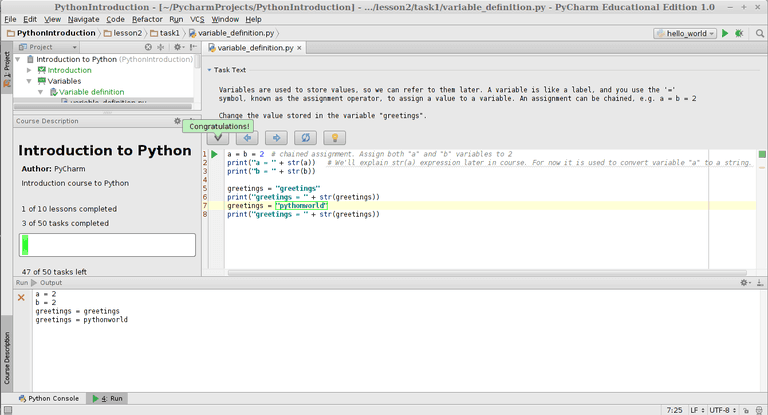This screenshot has height=415, width=768.
Task: Click the lock read-only icon in status bar
Action: tap(745, 410)
